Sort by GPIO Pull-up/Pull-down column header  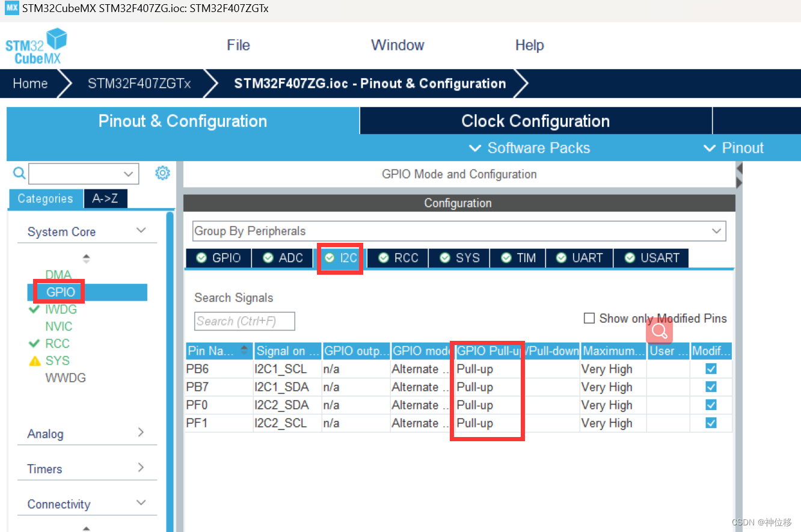pos(517,350)
